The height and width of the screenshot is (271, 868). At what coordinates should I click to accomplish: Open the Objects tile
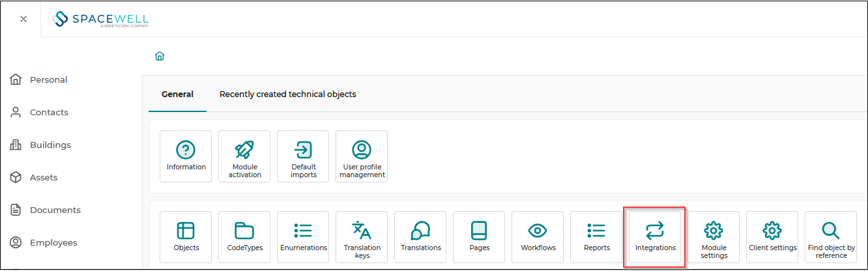pos(186,237)
